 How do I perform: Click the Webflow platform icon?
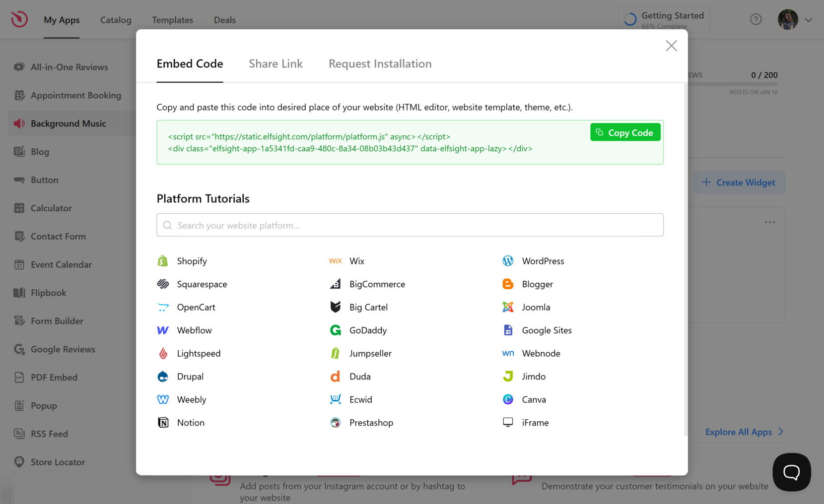click(x=163, y=330)
